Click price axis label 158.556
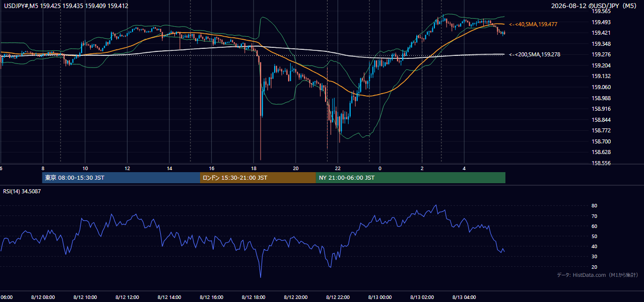 coord(601,163)
